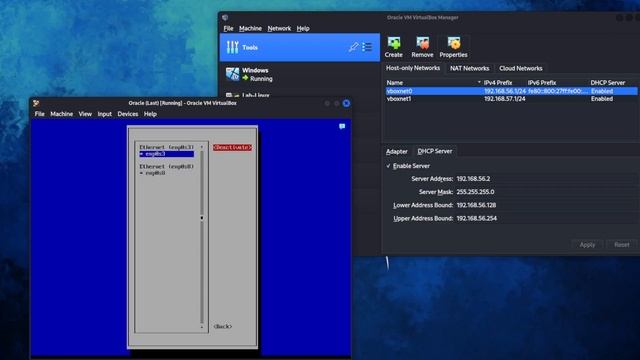Click the pin icon on the Tools row

353,47
